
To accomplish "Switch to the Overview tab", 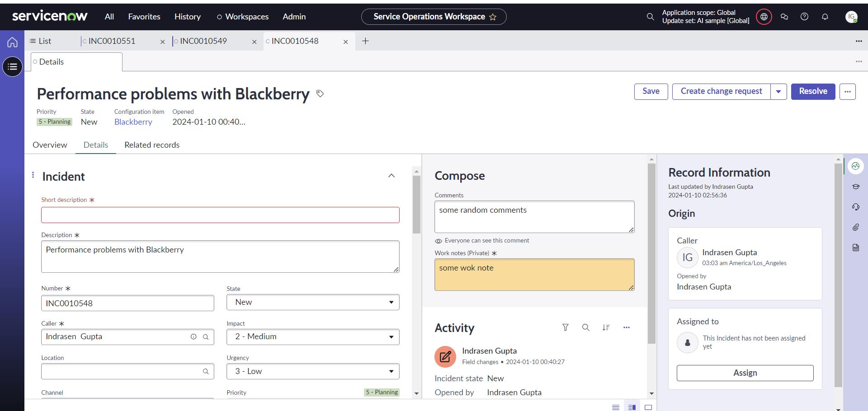I will click(50, 145).
